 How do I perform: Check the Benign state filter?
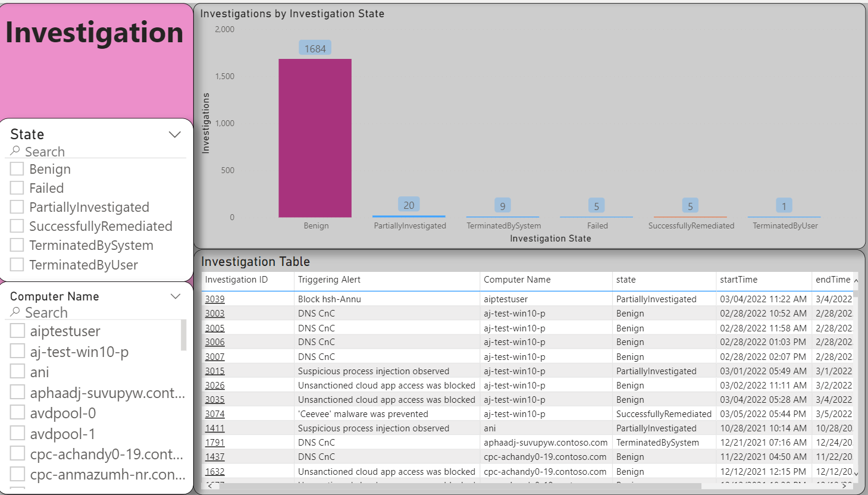click(x=16, y=169)
